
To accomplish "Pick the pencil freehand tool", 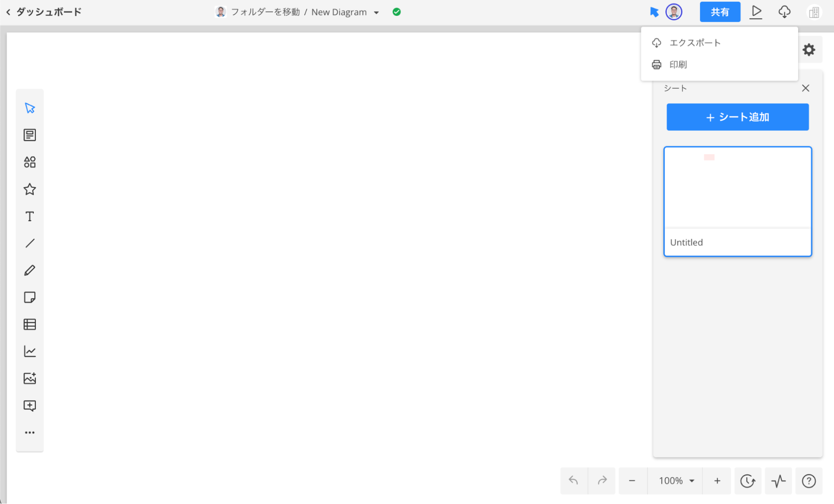I will (30, 271).
